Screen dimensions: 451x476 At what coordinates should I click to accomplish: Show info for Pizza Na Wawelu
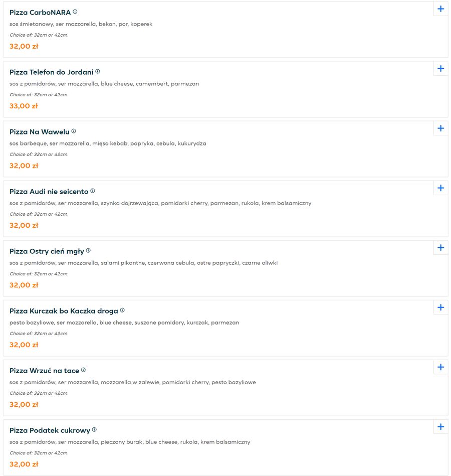click(x=74, y=131)
